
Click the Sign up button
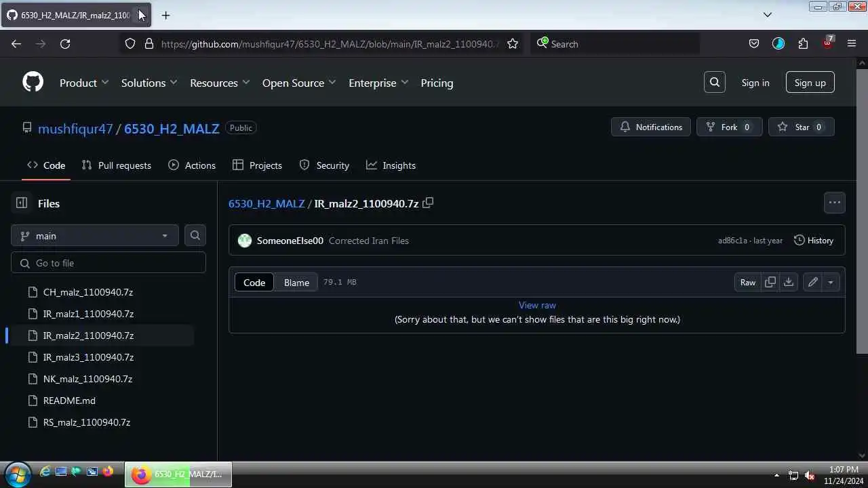click(x=810, y=83)
